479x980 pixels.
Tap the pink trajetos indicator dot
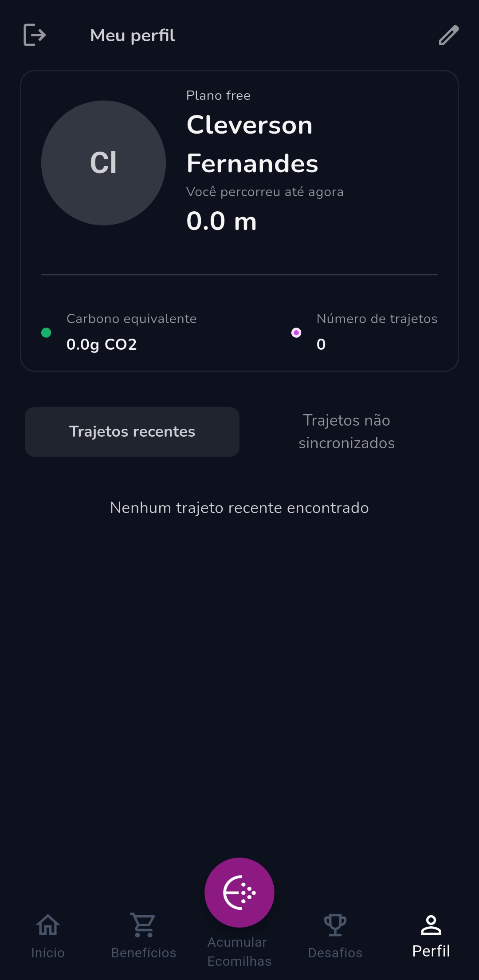pyautogui.click(x=296, y=333)
